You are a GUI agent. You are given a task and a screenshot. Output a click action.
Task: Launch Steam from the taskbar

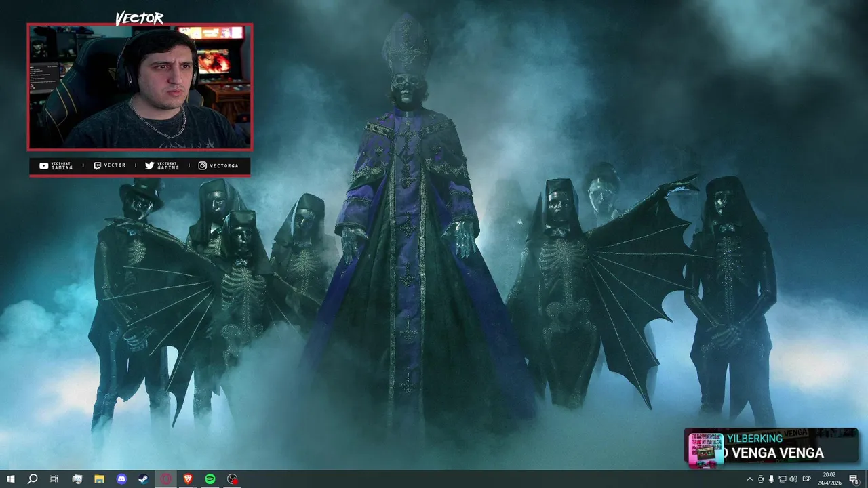click(143, 479)
